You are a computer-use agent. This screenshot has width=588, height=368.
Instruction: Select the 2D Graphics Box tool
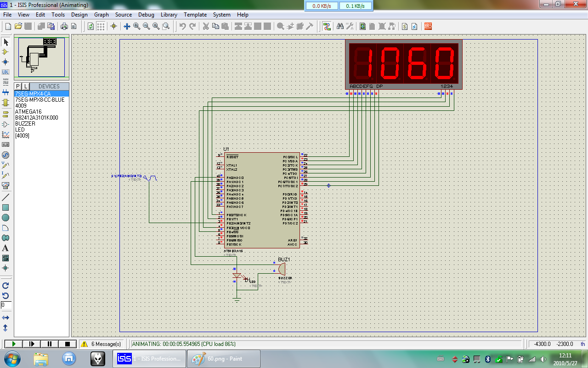6,207
